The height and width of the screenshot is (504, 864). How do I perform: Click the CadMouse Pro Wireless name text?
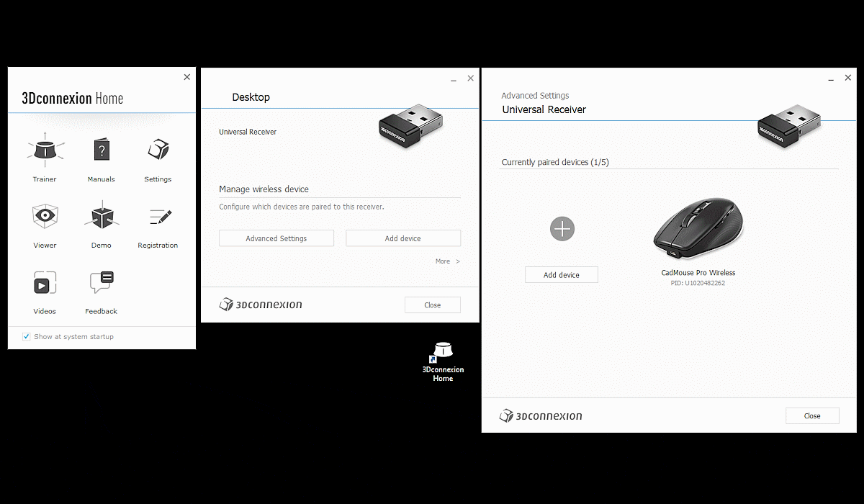[x=698, y=273]
